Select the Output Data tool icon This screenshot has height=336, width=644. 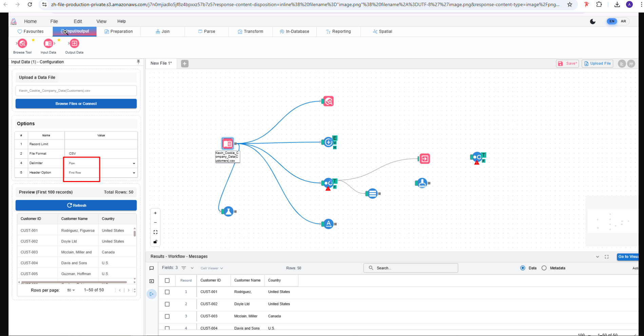(74, 44)
